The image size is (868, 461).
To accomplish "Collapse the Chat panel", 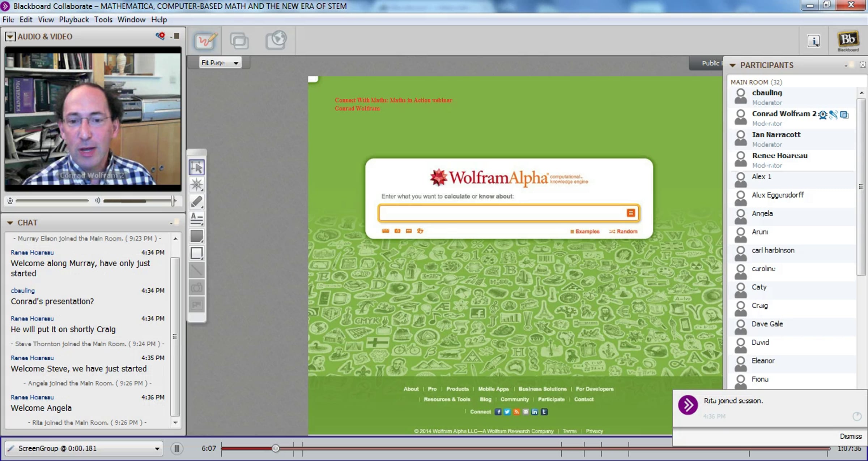I will click(x=10, y=223).
